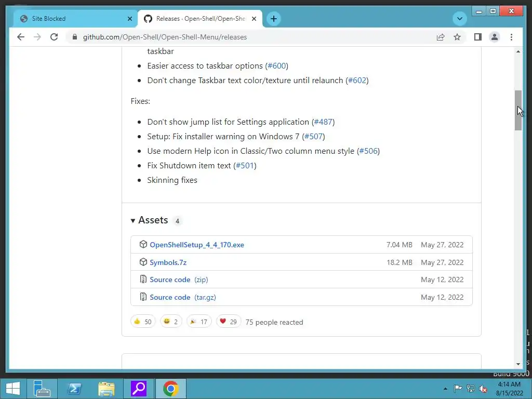Open Chrome three-dot menu

coord(511,37)
